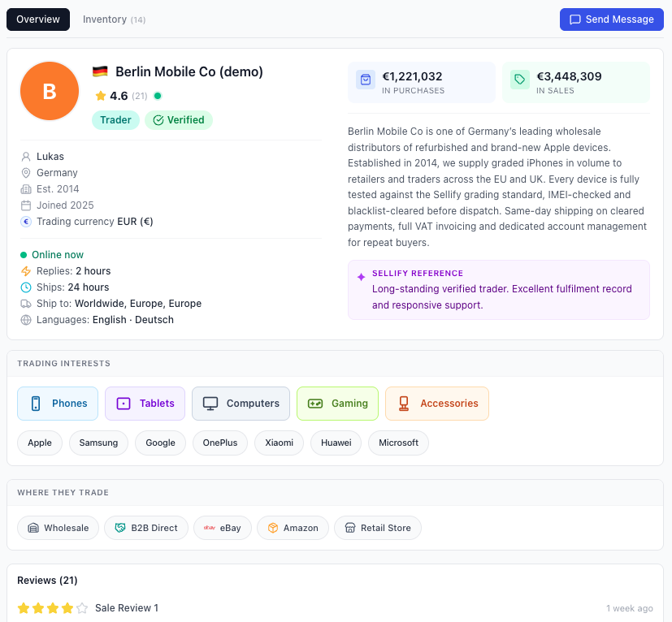
Task: Click the Berlin Mobile Co (demo) title
Action: coord(189,71)
